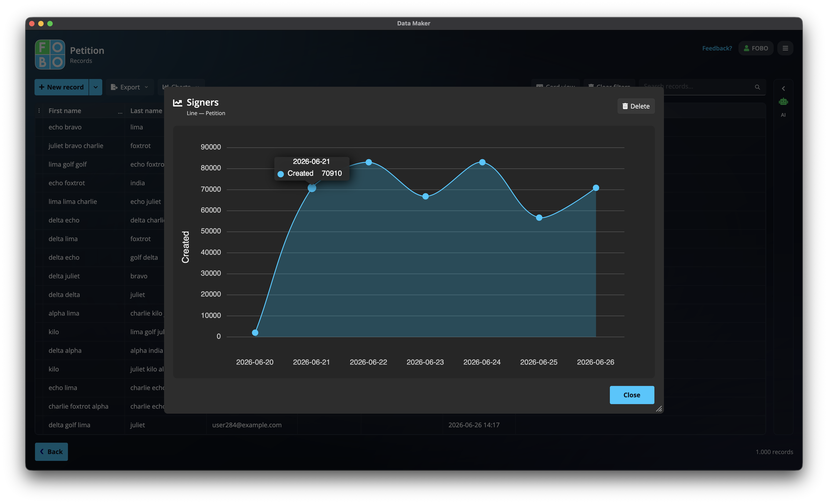Image resolution: width=828 pixels, height=504 pixels.
Task: Go Back using the bottom button
Action: [x=51, y=452]
